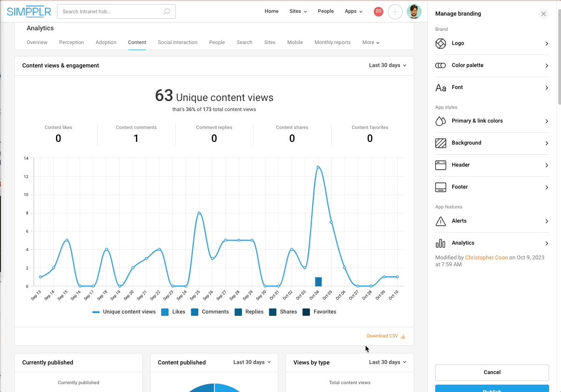Expand the Analytics settings chevron
Screen dimensions: 561x392
[x=547, y=243]
